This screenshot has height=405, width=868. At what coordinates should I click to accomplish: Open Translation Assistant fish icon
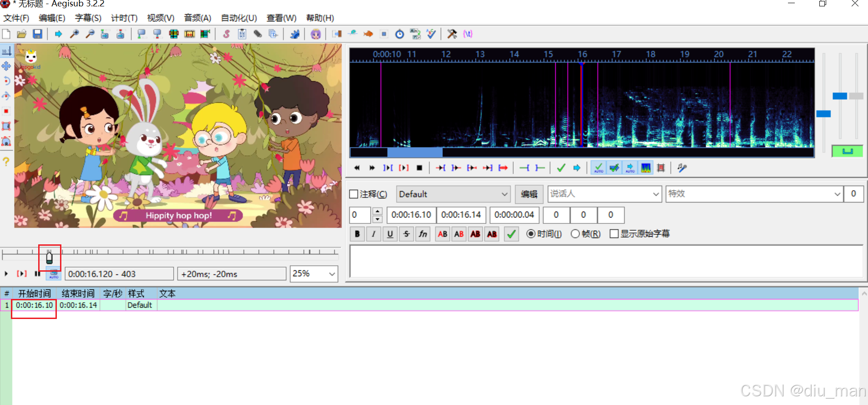click(368, 34)
